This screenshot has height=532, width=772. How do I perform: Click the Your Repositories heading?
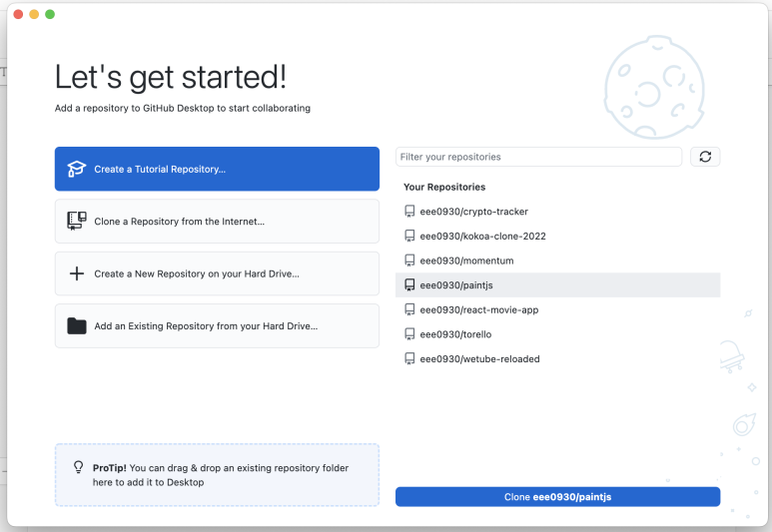click(444, 187)
